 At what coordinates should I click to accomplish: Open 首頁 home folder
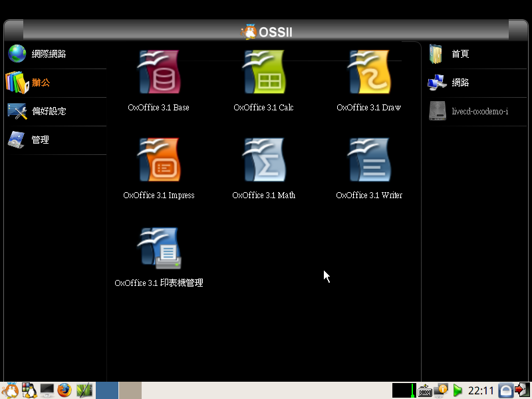459,54
